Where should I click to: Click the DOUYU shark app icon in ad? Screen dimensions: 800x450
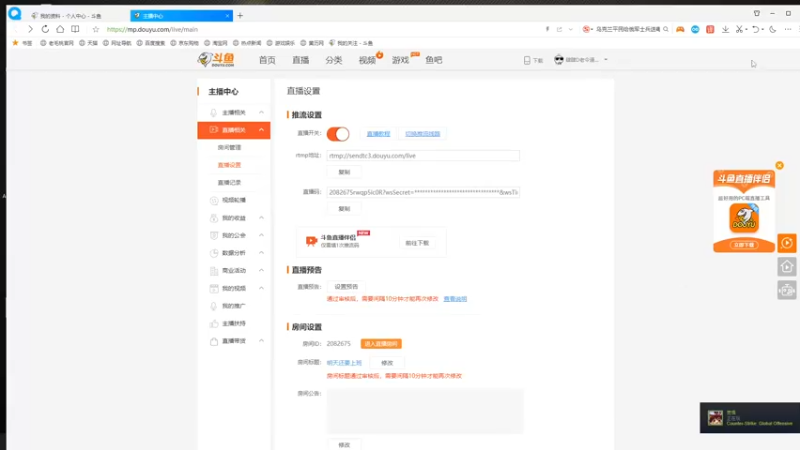click(x=744, y=218)
